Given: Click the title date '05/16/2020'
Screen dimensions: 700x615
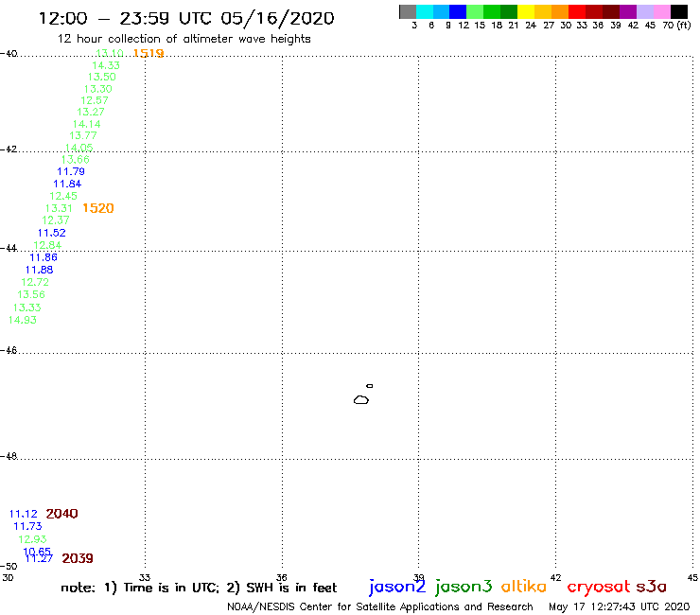Looking at the screenshot, I should (x=277, y=18).
